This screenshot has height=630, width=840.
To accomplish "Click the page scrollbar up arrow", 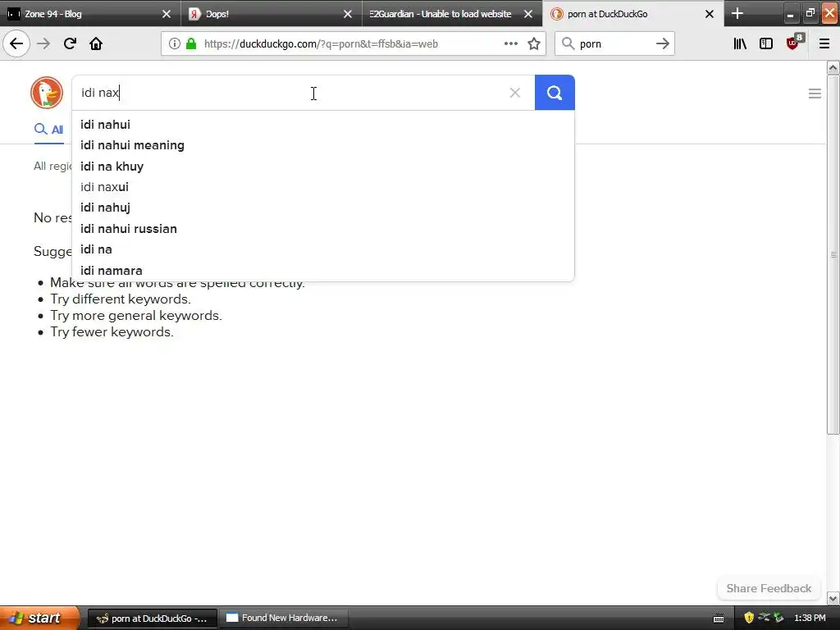I will (x=833, y=67).
